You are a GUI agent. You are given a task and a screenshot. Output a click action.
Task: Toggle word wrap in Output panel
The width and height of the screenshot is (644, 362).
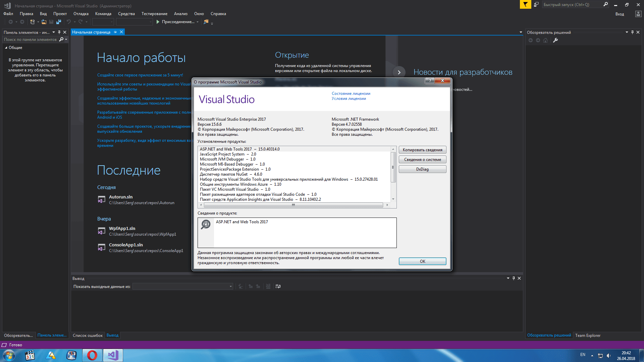coord(278,286)
